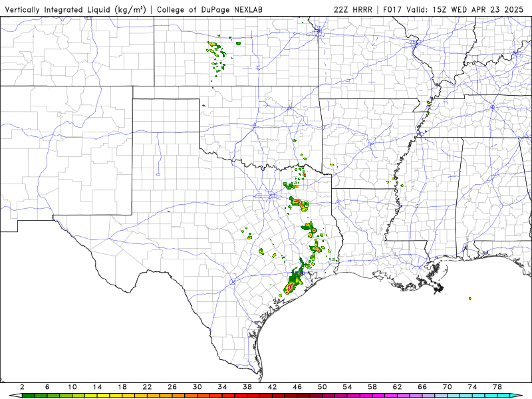Click the '22Z HRRR' model run label
The height and width of the screenshot is (399, 532).
click(353, 10)
